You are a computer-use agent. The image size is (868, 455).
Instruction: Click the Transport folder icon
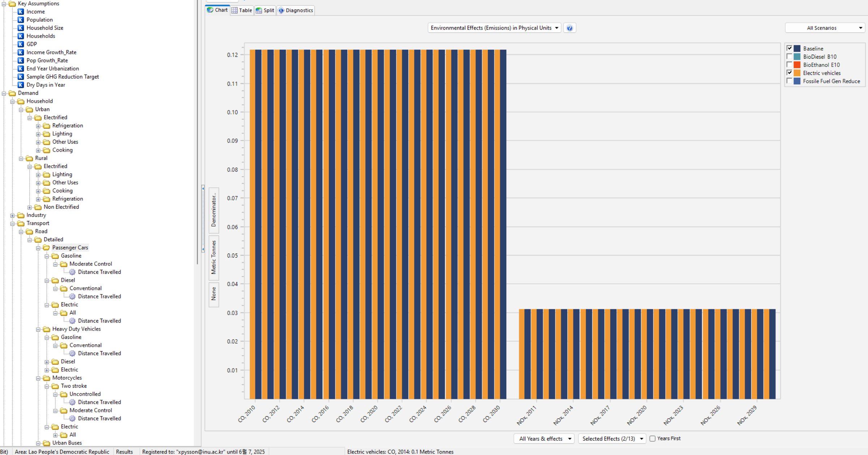[21, 224]
